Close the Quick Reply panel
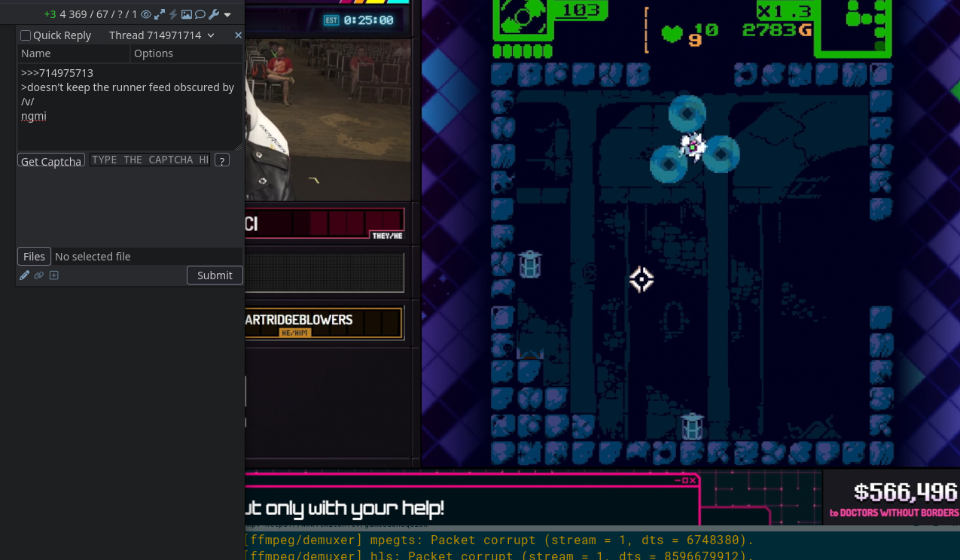The width and height of the screenshot is (960, 560). [238, 35]
